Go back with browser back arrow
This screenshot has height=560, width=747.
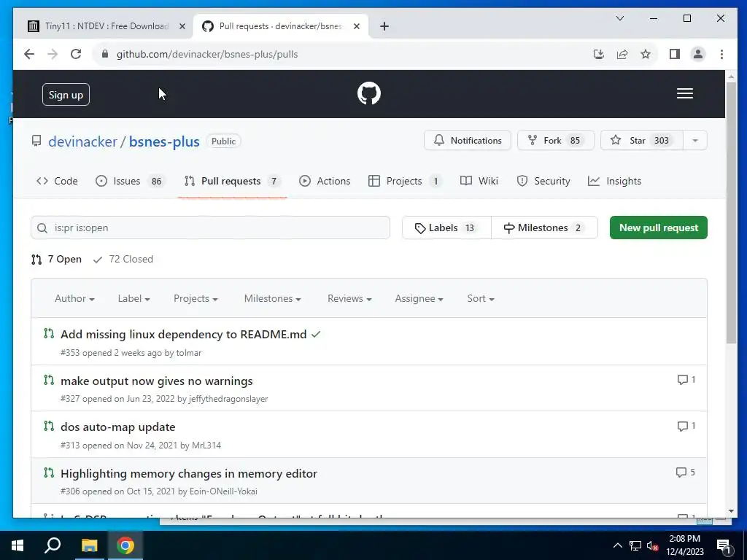(29, 54)
